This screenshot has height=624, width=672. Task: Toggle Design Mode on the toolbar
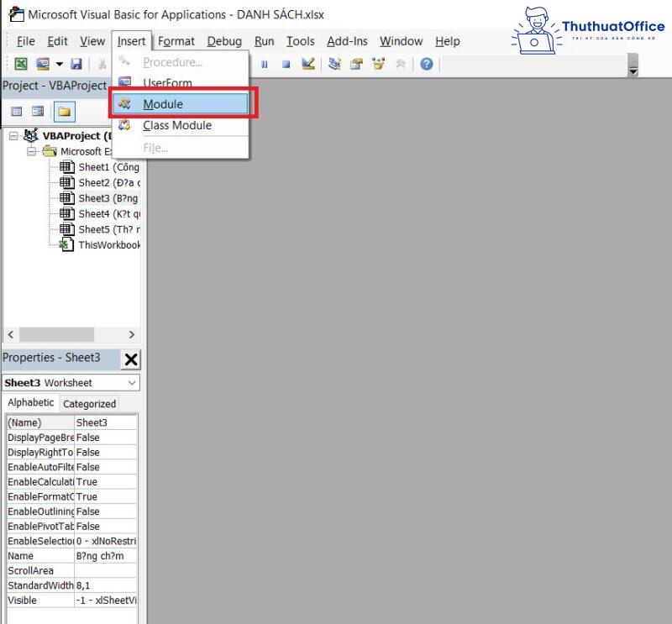pyautogui.click(x=307, y=63)
